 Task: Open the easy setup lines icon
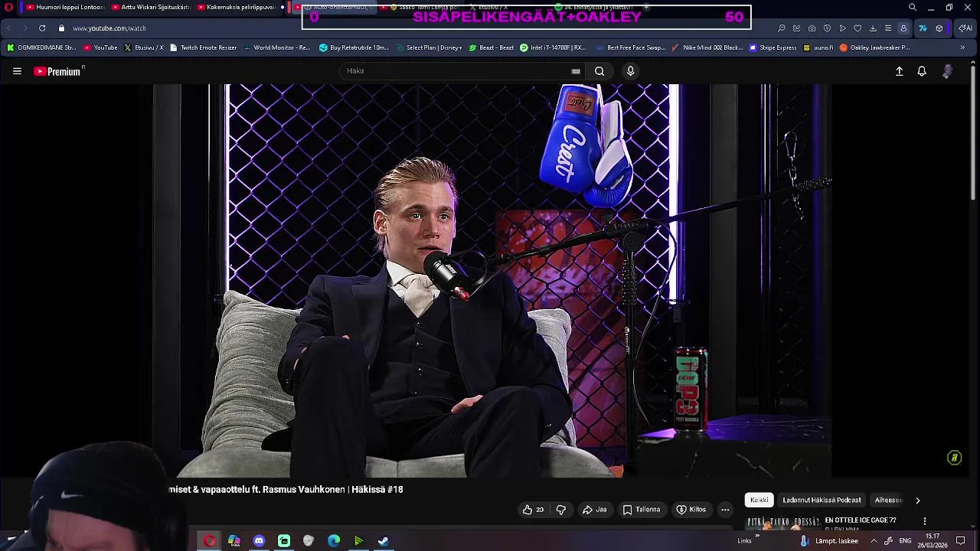click(x=888, y=28)
